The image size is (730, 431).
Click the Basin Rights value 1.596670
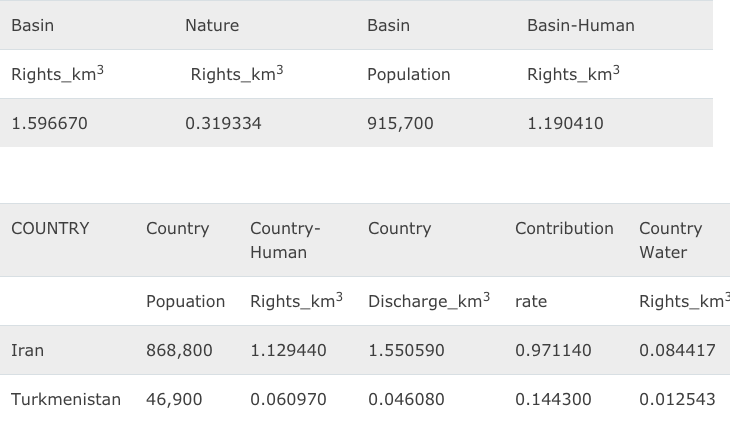[x=49, y=124]
